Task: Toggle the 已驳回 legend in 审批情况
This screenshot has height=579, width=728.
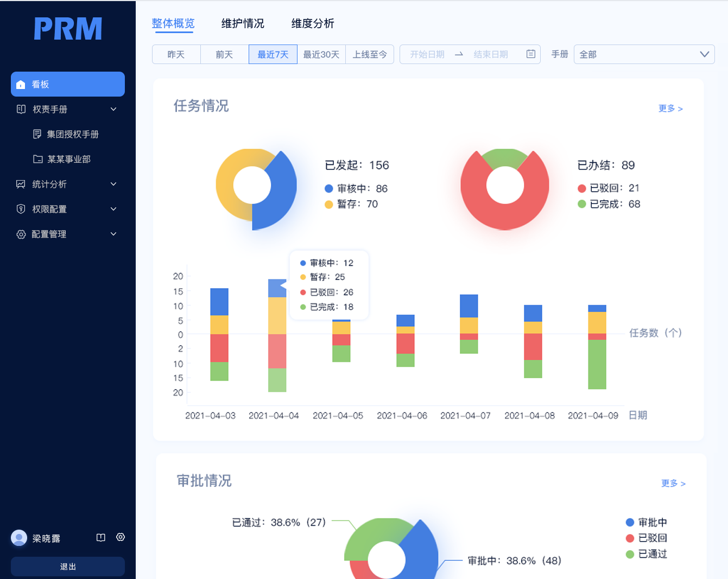Action: (647, 538)
